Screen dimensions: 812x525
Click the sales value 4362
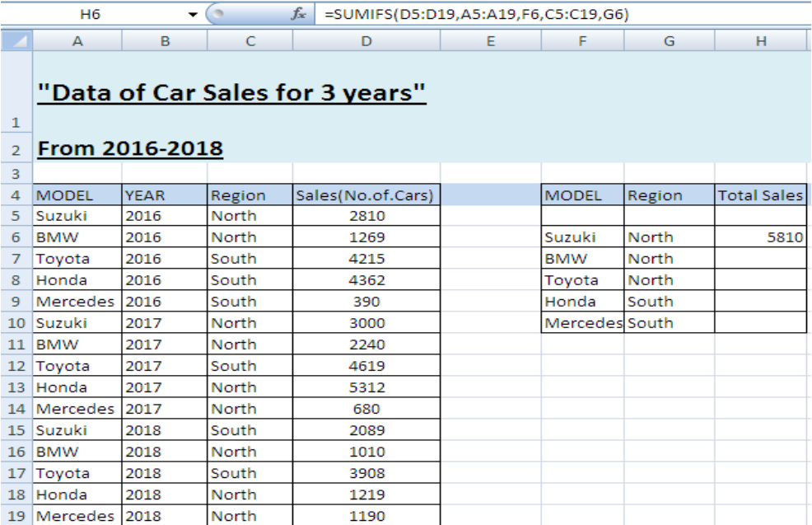pos(366,280)
